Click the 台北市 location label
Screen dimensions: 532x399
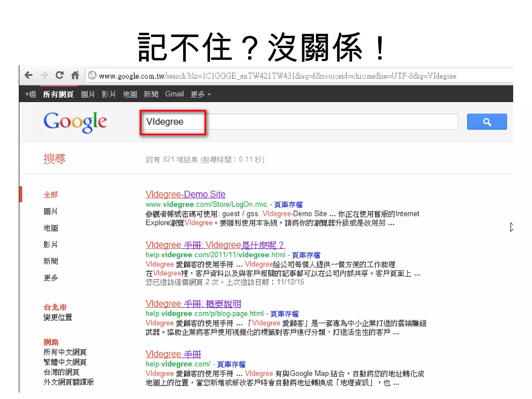pos(55,307)
